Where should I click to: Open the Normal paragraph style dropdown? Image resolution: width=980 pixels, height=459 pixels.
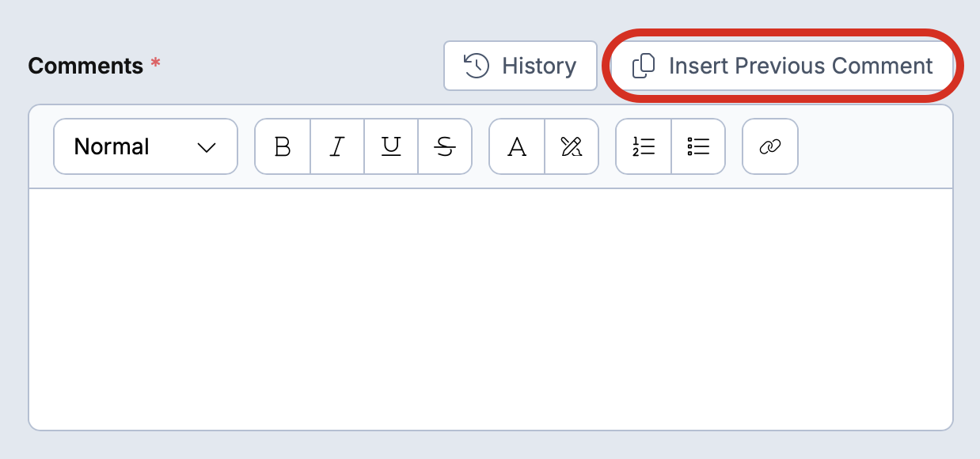pyautogui.click(x=146, y=146)
